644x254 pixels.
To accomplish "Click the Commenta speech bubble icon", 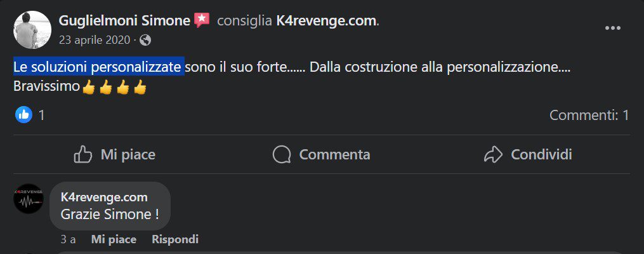I will coord(282,154).
